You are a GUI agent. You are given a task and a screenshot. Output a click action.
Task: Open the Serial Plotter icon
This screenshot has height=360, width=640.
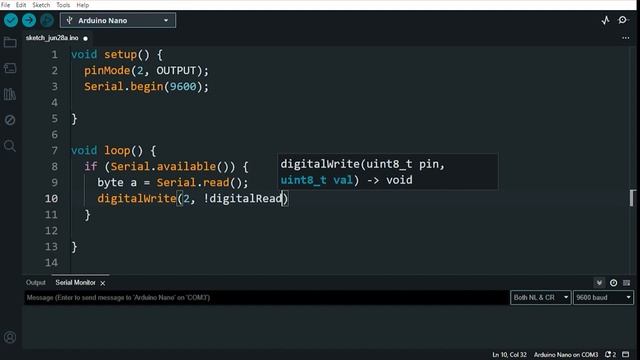coord(605,20)
